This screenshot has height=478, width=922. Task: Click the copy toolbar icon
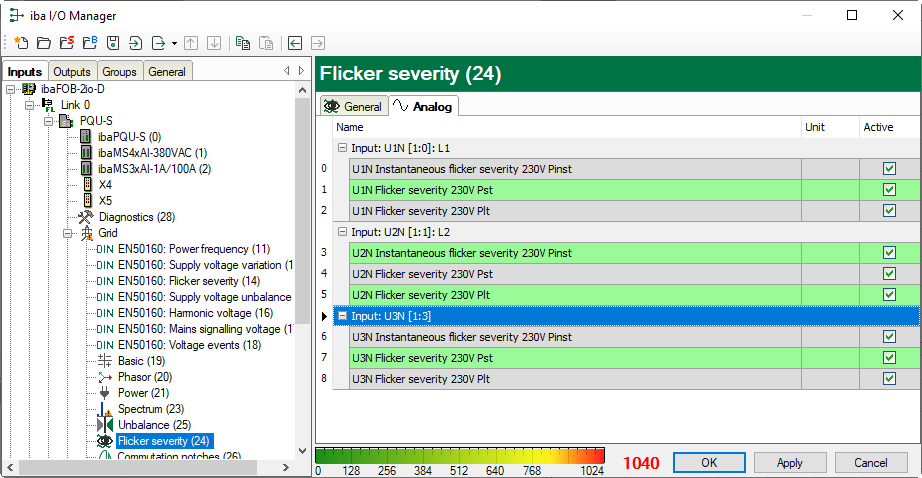[x=243, y=43]
